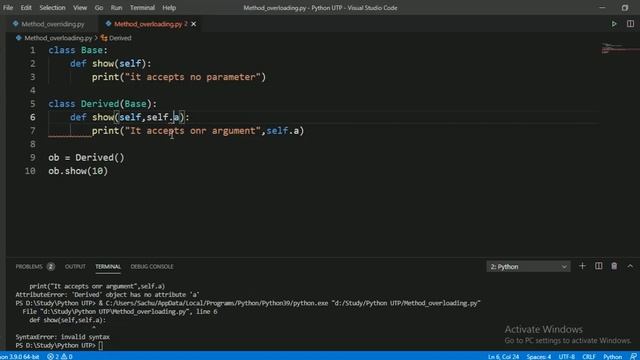Open the File menu

point(8,8)
